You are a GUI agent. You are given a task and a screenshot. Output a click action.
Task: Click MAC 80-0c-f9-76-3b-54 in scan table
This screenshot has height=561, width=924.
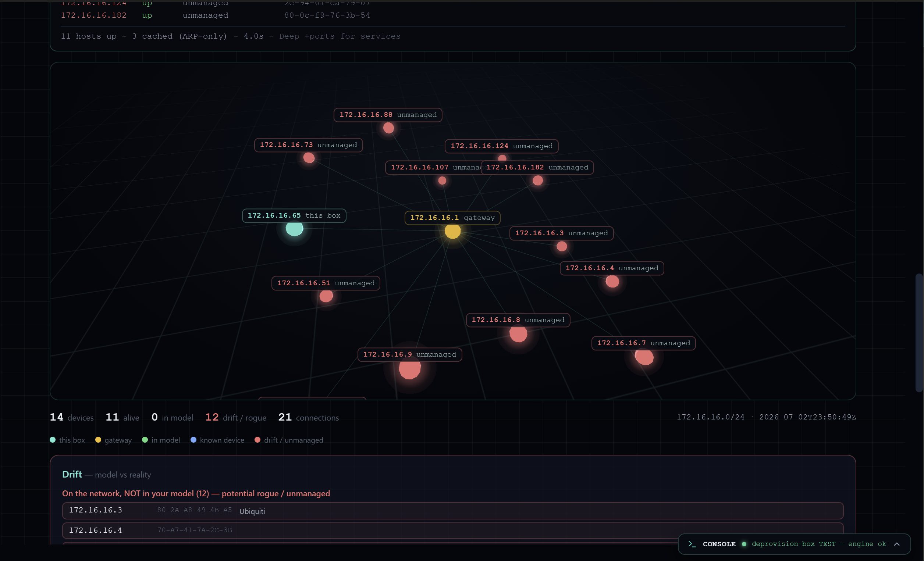pyautogui.click(x=327, y=15)
